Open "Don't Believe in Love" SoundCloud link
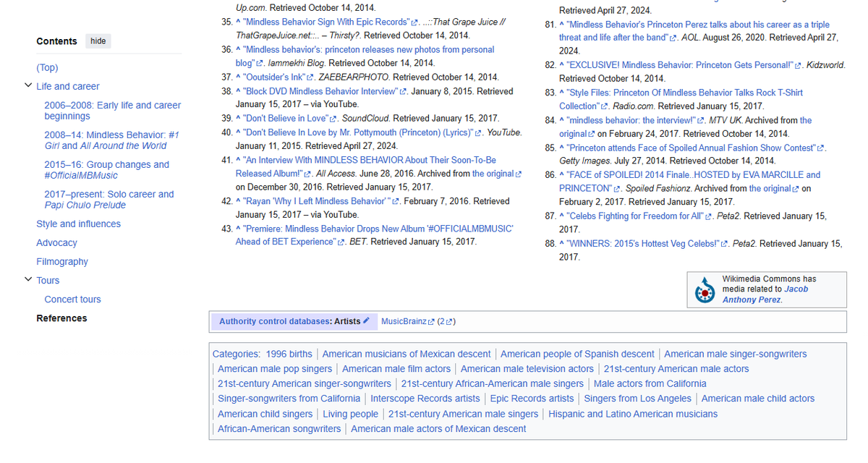Viewport: 868px width, 463px height. tap(291, 119)
